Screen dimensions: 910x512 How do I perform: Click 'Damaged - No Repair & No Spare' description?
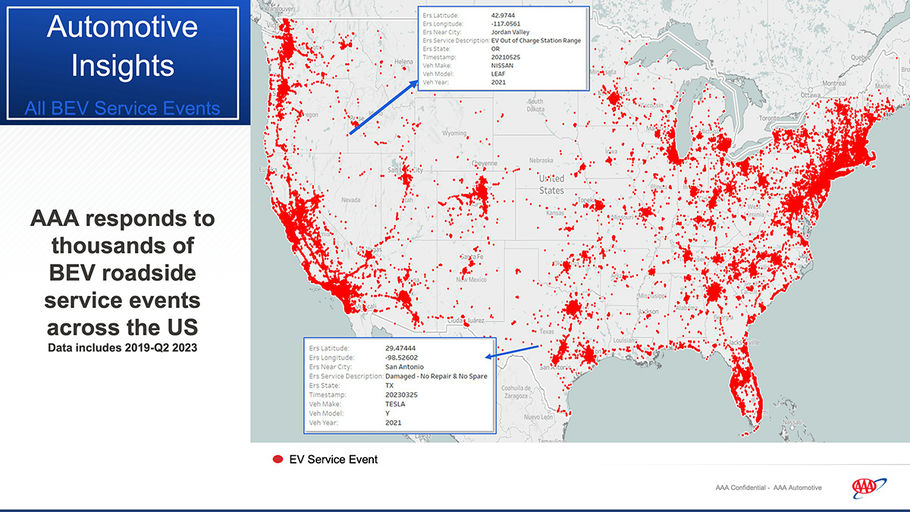point(436,376)
